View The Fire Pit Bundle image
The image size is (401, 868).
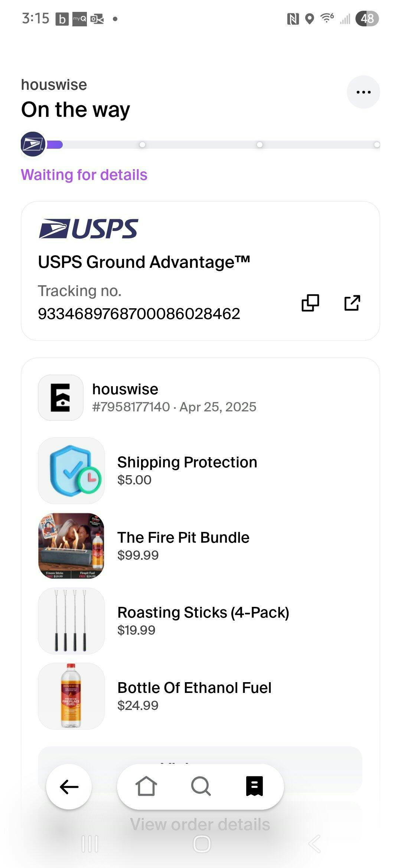[x=71, y=546]
